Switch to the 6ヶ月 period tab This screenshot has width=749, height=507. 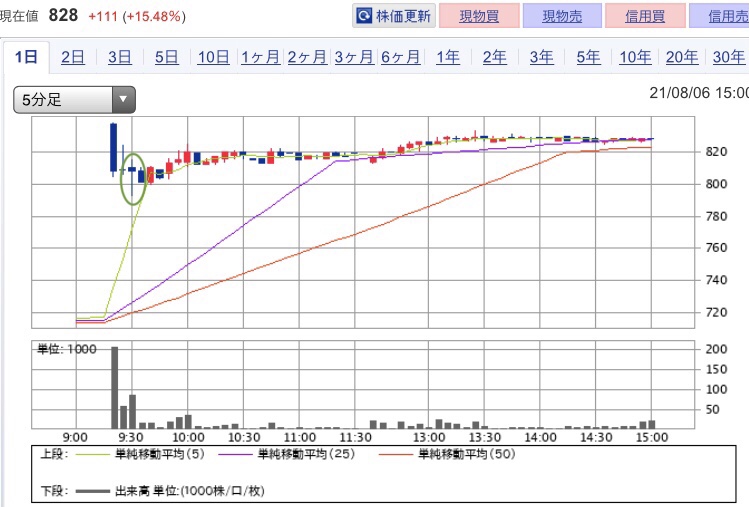click(x=400, y=57)
